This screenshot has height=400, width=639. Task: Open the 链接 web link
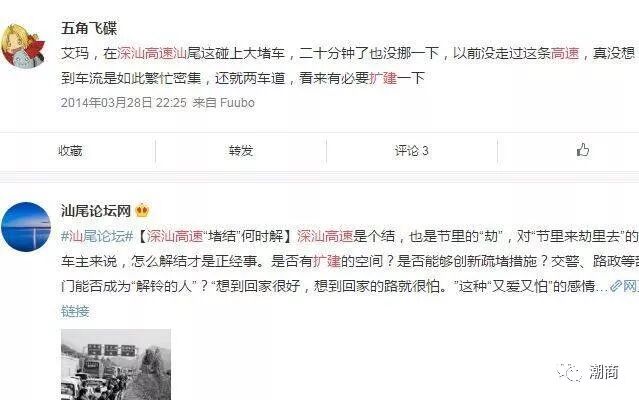pos(75,311)
